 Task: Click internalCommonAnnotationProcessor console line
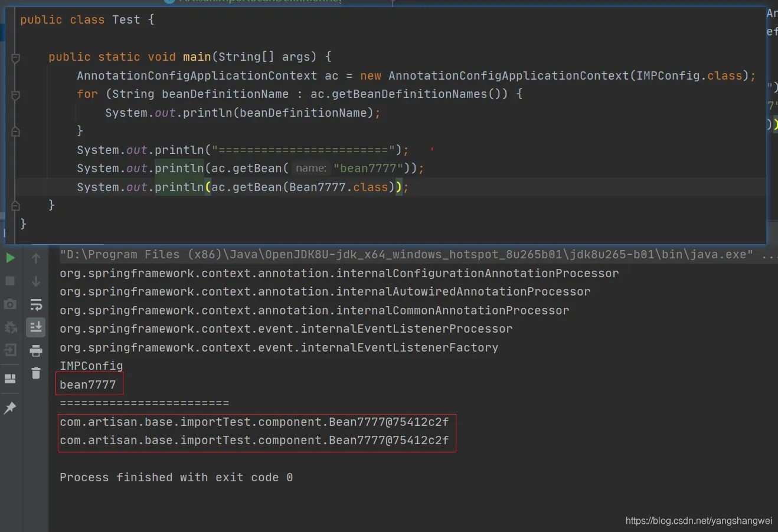coord(315,310)
